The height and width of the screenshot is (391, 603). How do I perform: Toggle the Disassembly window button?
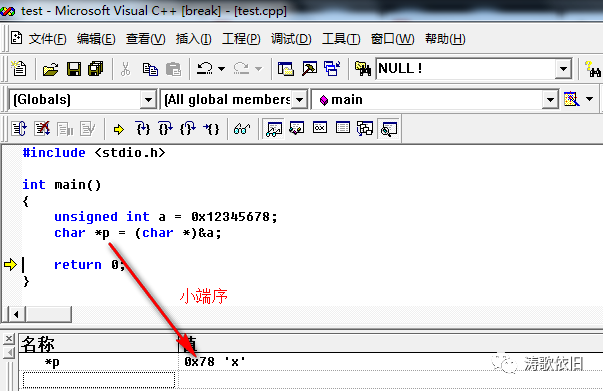[x=388, y=129]
